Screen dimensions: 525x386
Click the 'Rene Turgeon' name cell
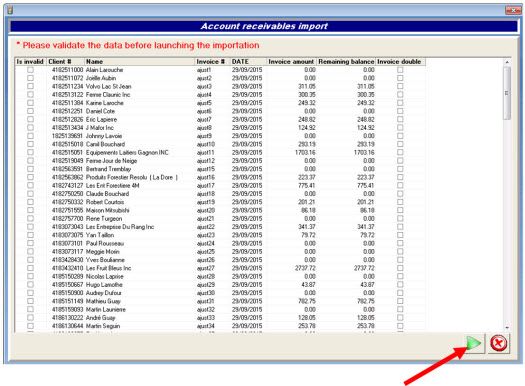(x=104, y=219)
